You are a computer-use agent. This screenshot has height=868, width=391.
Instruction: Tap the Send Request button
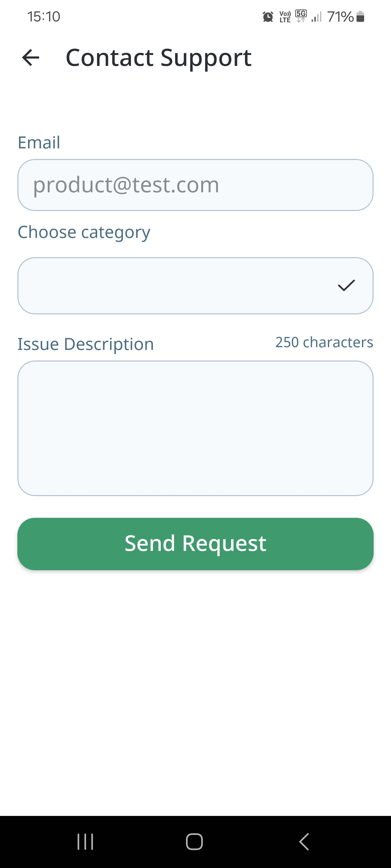coord(195,544)
